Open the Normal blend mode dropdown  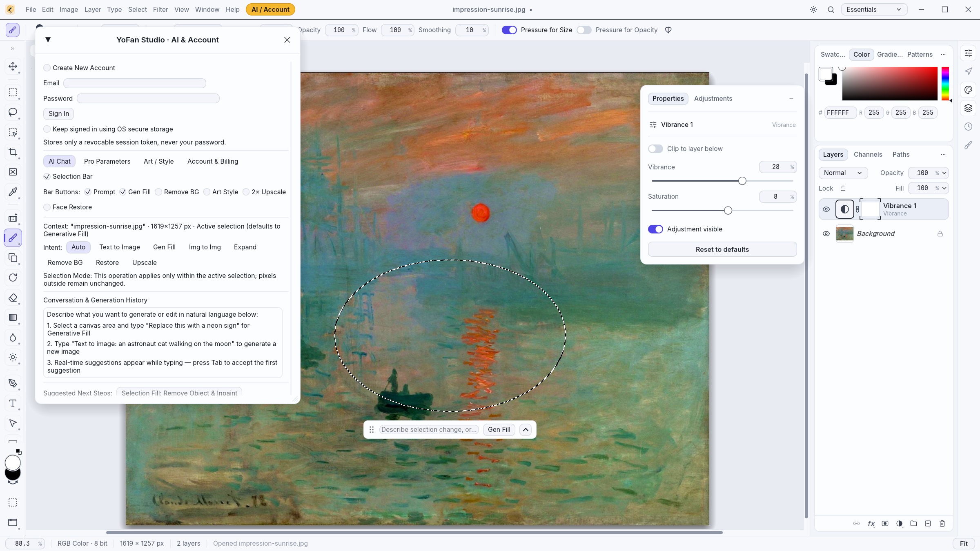[x=843, y=173]
